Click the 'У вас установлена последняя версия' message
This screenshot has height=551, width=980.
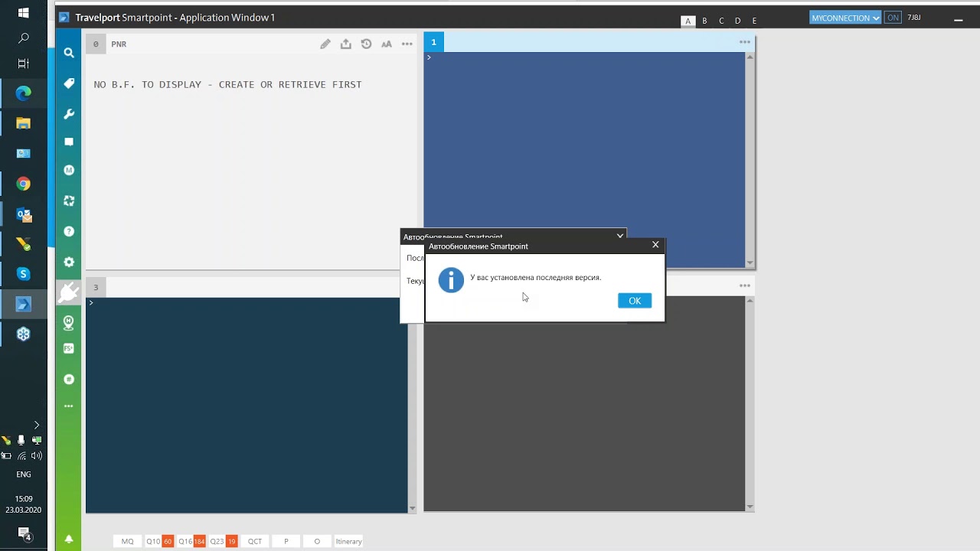[536, 277]
